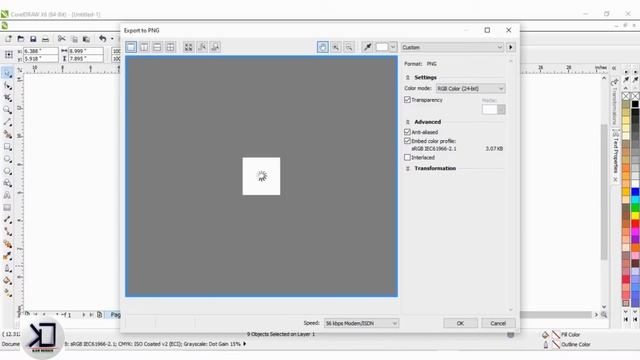Pick the red swatch in color palette
The image size is (640, 360).
coord(636,224)
